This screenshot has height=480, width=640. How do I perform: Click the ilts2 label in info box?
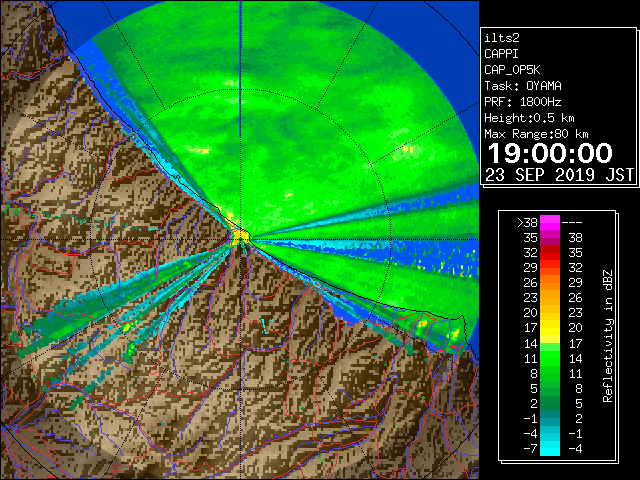(x=502, y=38)
